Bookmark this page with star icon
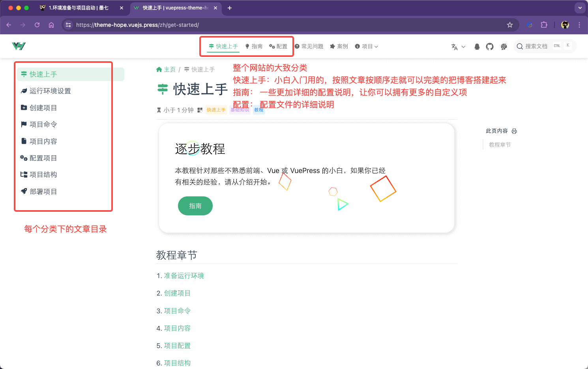The height and width of the screenshot is (369, 588). point(510,25)
